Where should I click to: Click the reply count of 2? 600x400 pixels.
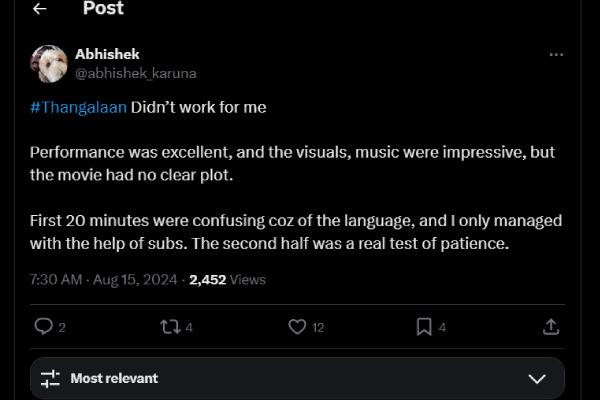(62, 327)
